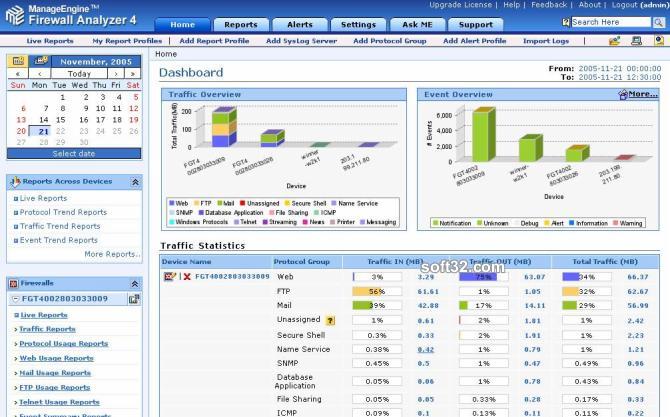The height and width of the screenshot is (417, 670).
Task: Click the ManageEngine logo icon
Action: coord(15,15)
